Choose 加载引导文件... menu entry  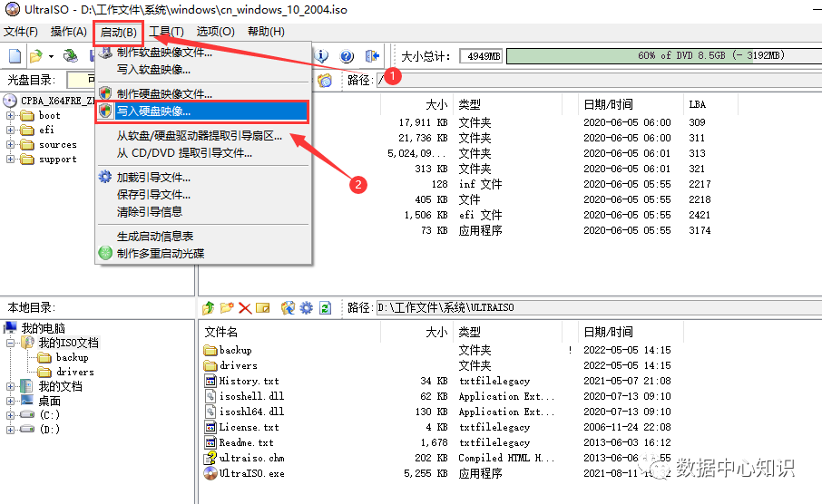click(x=203, y=177)
